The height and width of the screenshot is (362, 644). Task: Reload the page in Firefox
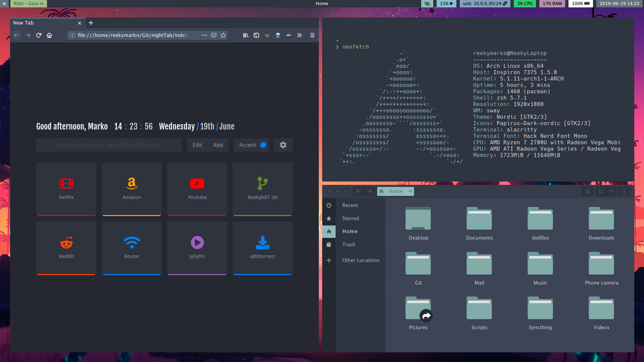[x=39, y=35]
